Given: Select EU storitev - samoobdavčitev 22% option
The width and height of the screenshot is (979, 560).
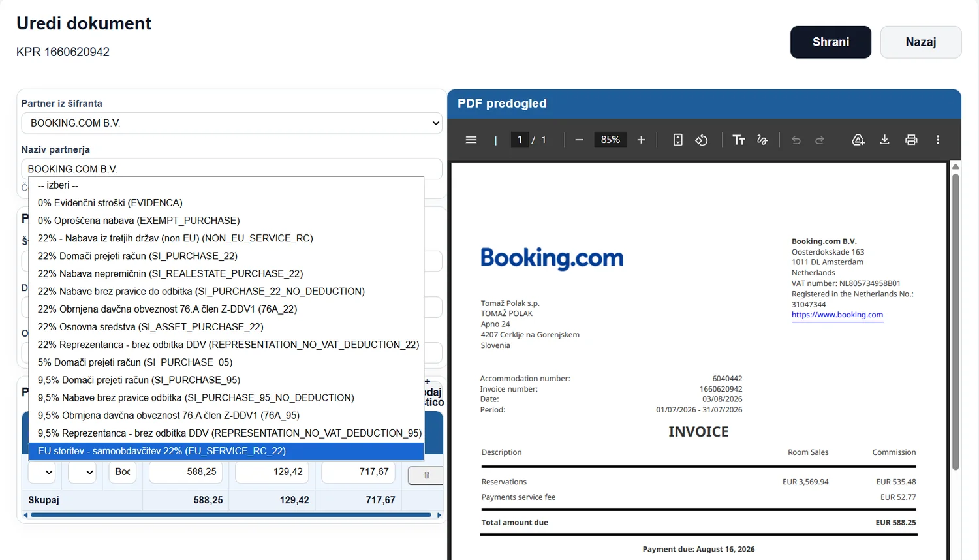Looking at the screenshot, I should (226, 451).
